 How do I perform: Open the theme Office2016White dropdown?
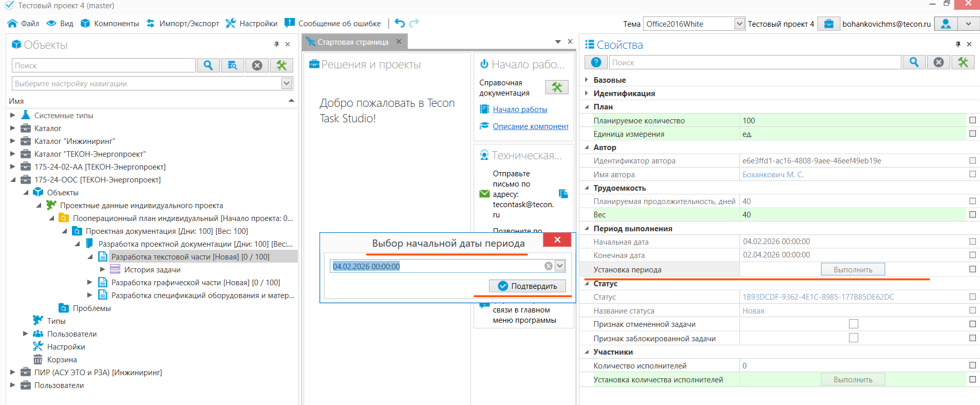pos(739,24)
